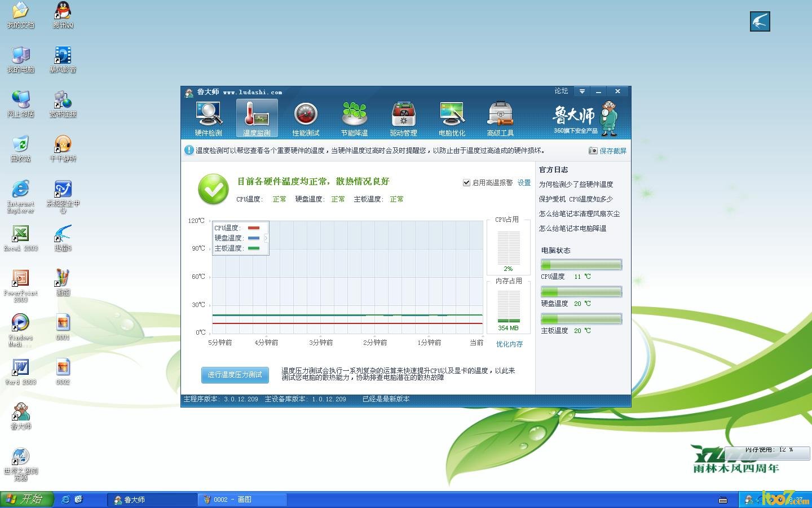812x508 pixels.
Task: Select Windows Media Player desktop icon
Action: click(x=21, y=330)
